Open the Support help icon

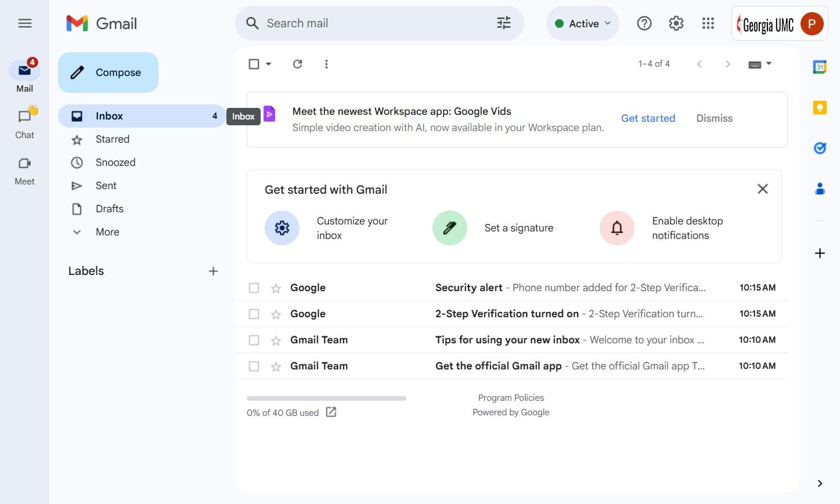click(644, 23)
